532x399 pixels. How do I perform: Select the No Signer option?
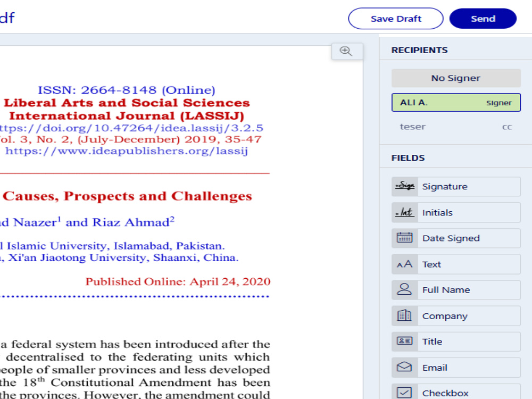pyautogui.click(x=456, y=78)
